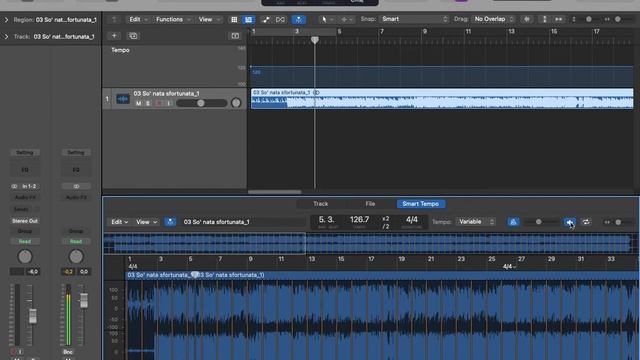Screen dimensions: 640x360
Task: Record-enable the 03 So' nata sfortunata_1 track
Action: [159, 104]
